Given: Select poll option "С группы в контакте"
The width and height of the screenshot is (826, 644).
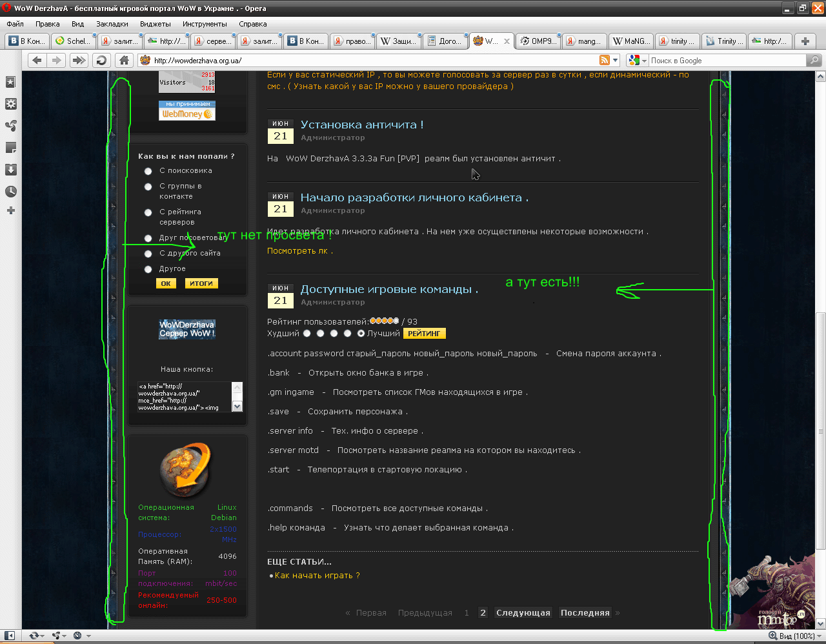Looking at the screenshot, I should point(148,186).
